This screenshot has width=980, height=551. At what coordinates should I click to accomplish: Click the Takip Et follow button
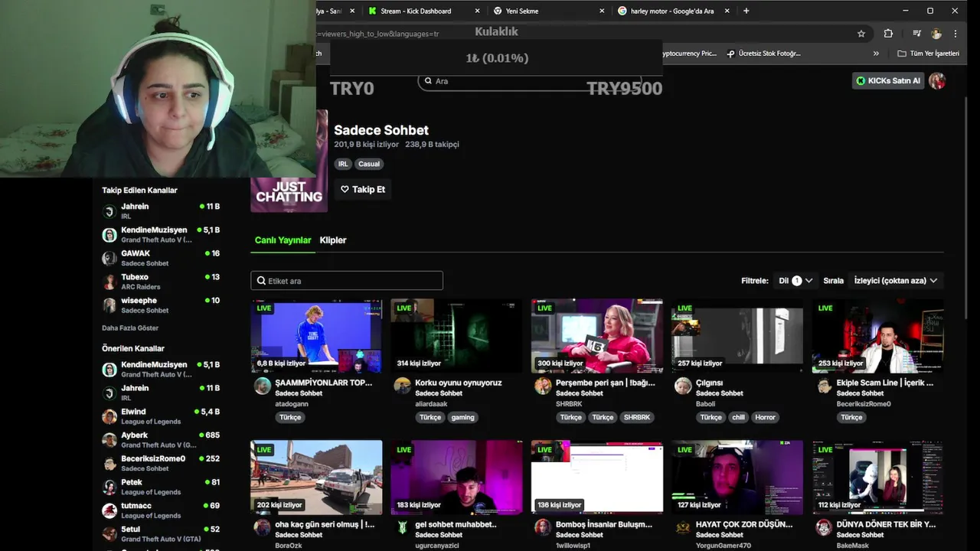[363, 189]
